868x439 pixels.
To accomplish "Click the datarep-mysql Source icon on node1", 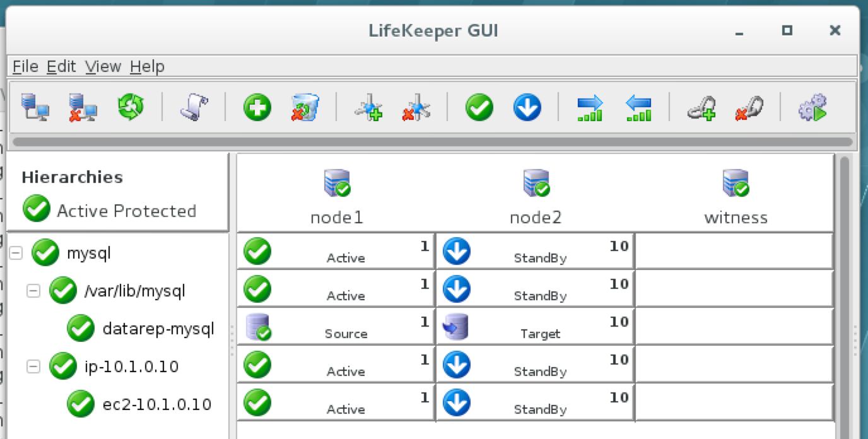I will [257, 328].
